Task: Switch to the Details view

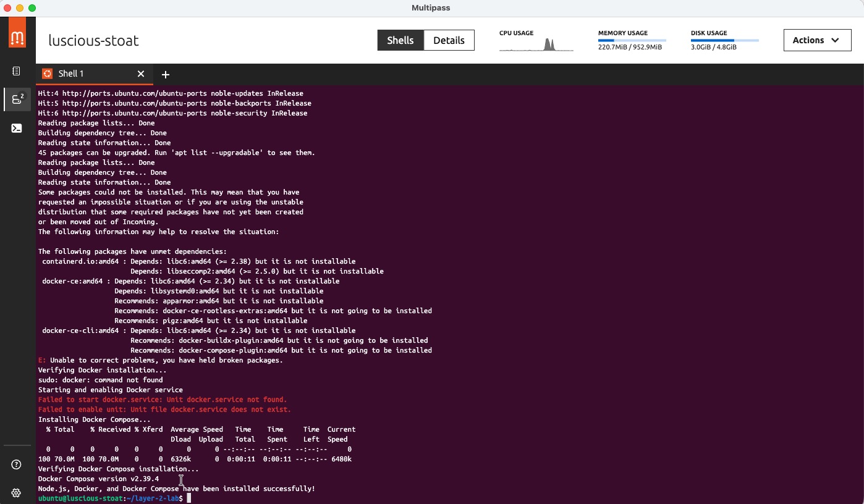Action: (449, 40)
